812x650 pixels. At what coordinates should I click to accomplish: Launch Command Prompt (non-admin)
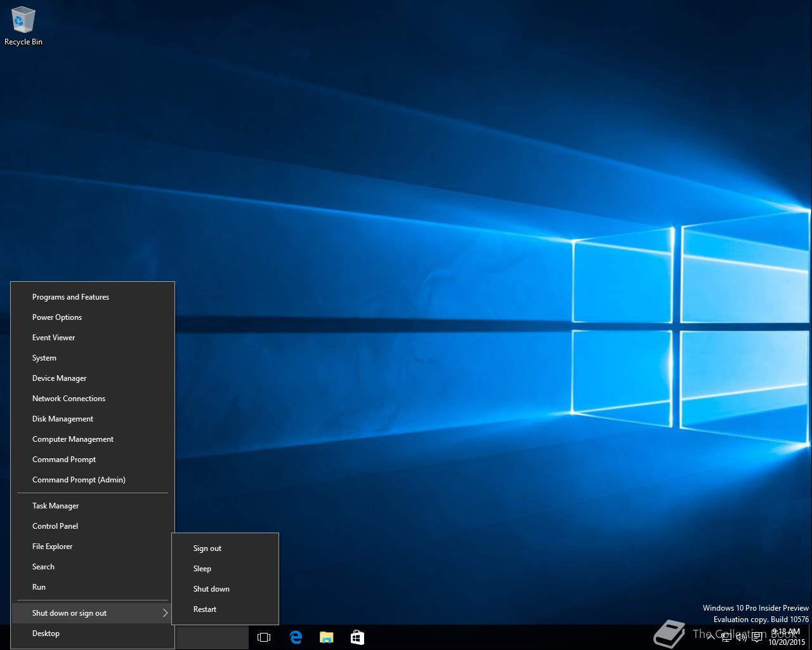point(93,460)
